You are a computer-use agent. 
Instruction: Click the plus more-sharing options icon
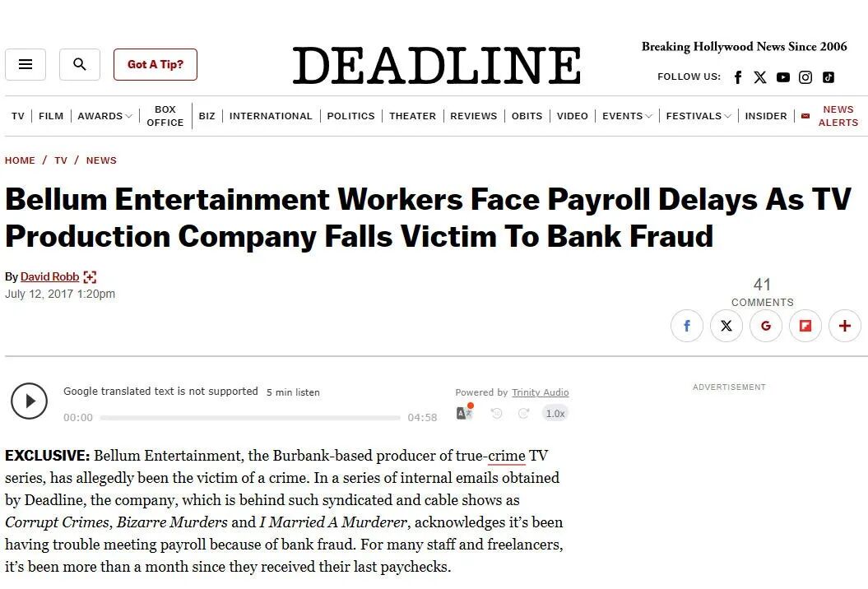845,326
